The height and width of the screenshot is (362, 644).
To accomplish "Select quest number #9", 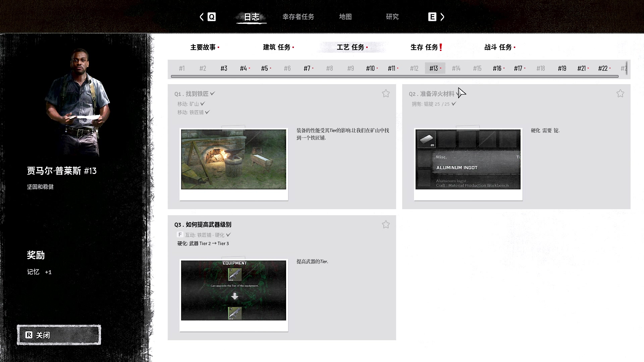I will pos(351,68).
